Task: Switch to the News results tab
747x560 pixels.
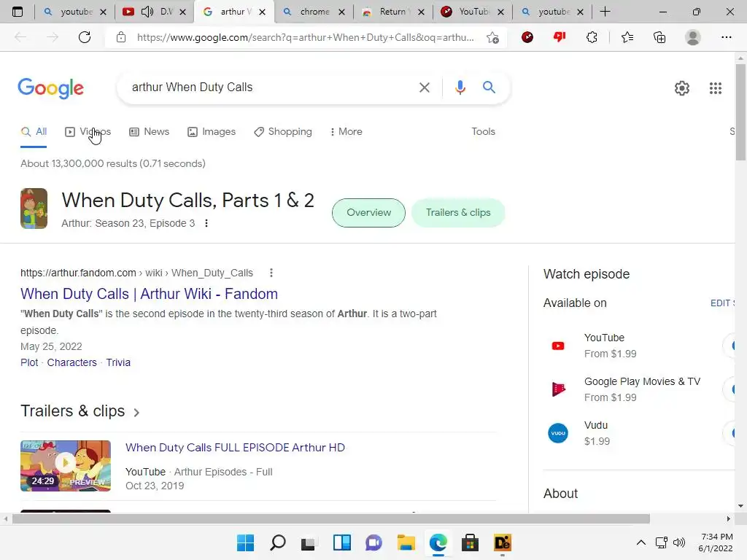Action: (x=150, y=132)
